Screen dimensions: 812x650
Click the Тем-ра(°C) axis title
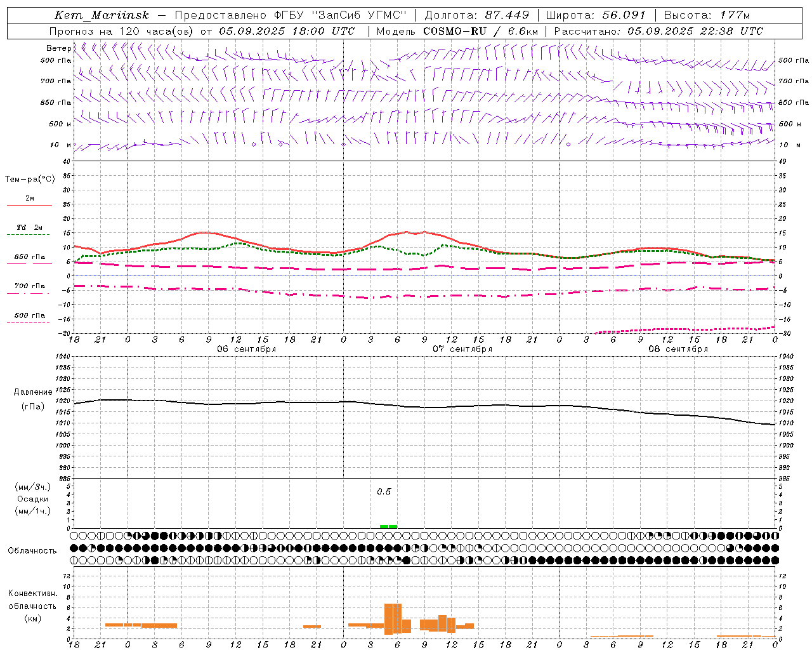[x=30, y=179]
